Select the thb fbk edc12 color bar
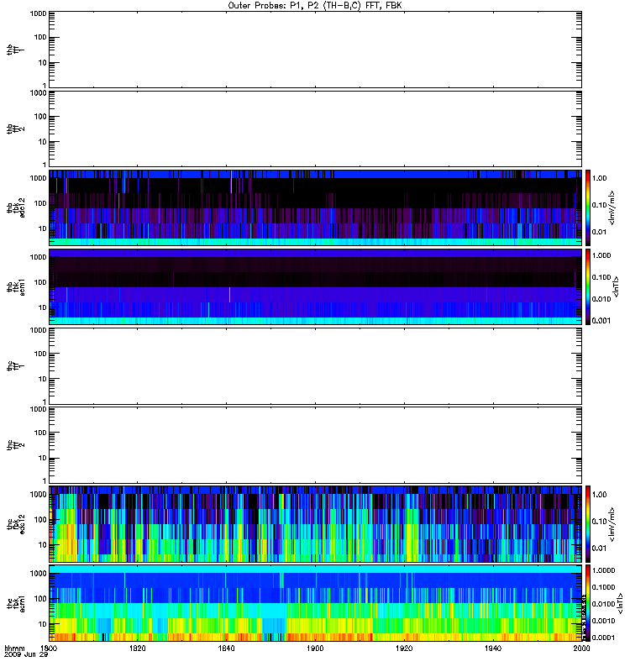This screenshot has width=630, height=672. click(588, 207)
